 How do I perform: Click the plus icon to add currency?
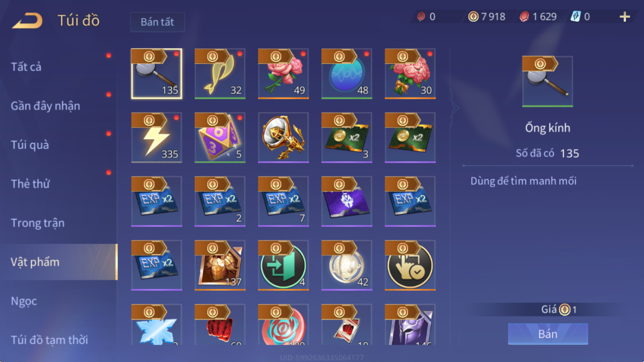(625, 17)
